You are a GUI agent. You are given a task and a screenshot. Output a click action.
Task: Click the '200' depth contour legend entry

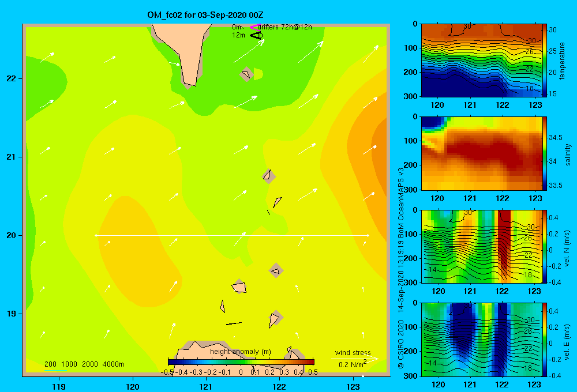click(50, 364)
